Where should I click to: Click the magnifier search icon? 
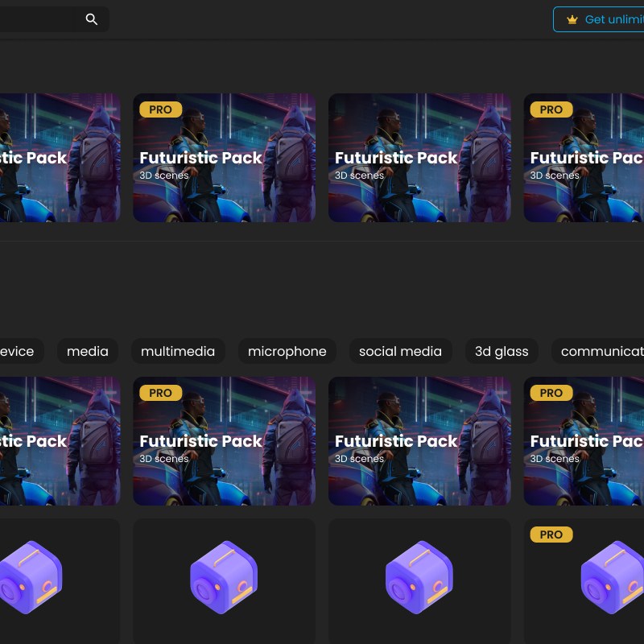tap(92, 19)
